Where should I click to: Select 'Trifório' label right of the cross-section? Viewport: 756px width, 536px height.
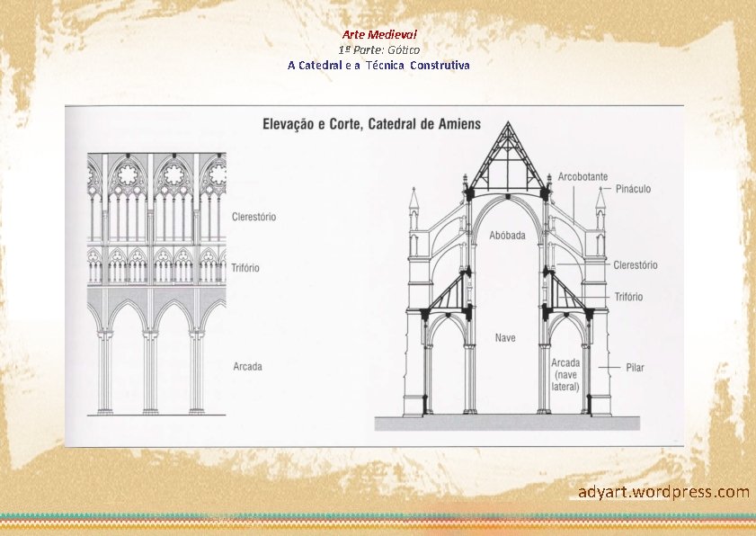pos(628,297)
